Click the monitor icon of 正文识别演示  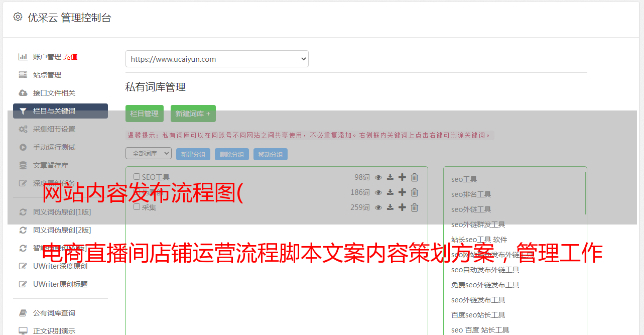[23, 331]
